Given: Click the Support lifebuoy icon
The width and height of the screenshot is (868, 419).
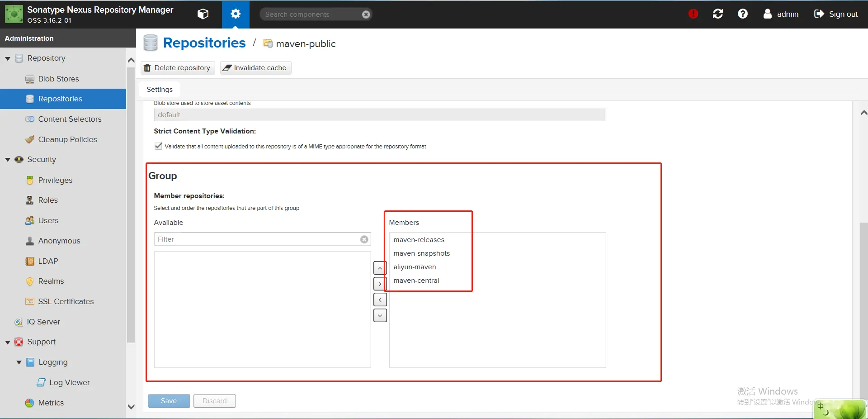Looking at the screenshot, I should (19, 342).
